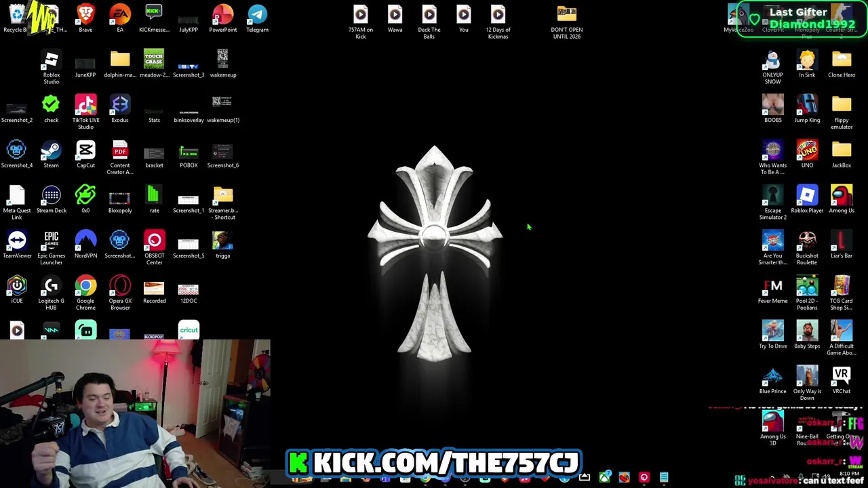Open the POBOX desktop file
The image size is (868, 488).
[x=189, y=156]
